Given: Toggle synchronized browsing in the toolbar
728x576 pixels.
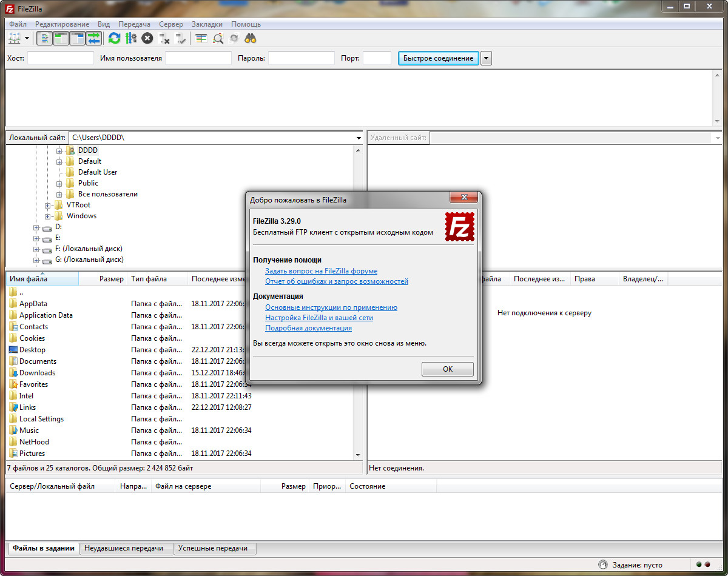Looking at the screenshot, I should (234, 38).
